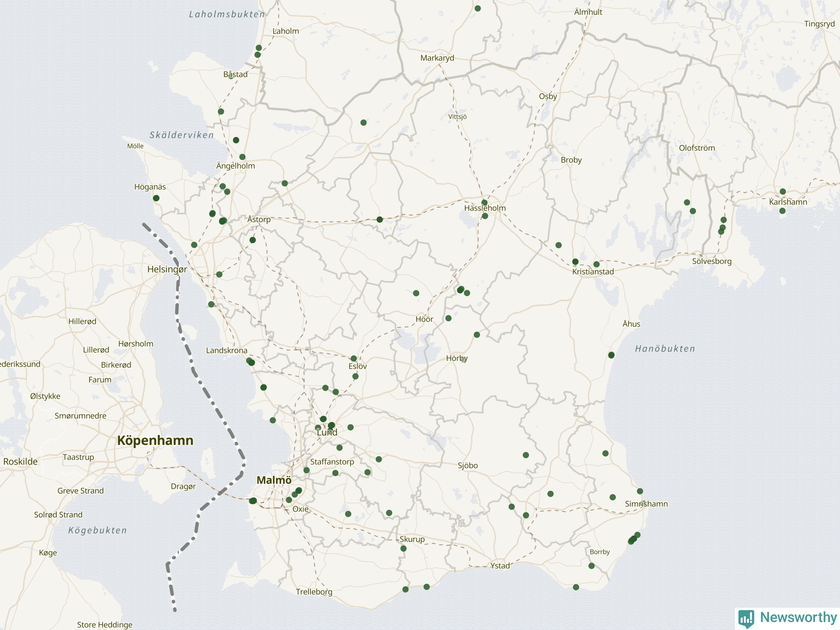The image size is (840, 630).
Task: Click the Dragør label
Action: pyautogui.click(x=183, y=487)
